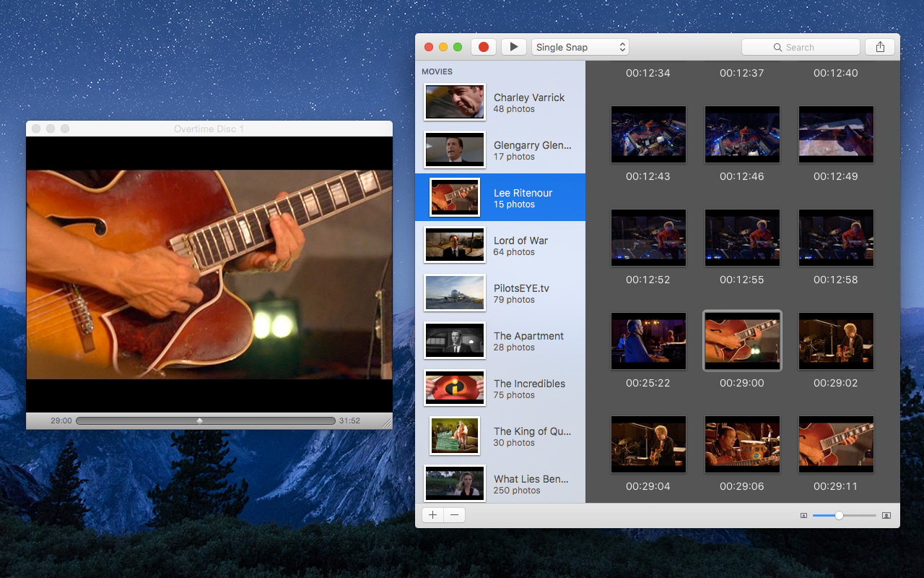The width and height of the screenshot is (924, 578).
Task: Click '15 photos' under Lee Ritenour
Action: click(x=514, y=204)
